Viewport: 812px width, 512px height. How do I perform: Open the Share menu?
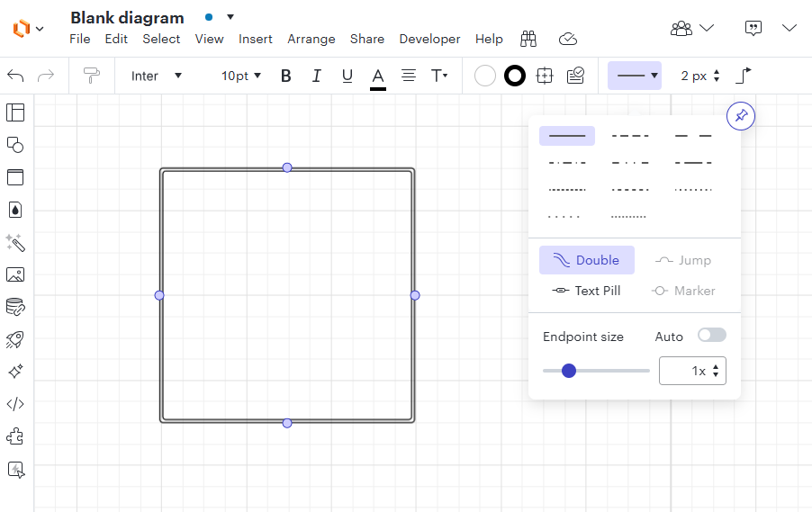(367, 39)
